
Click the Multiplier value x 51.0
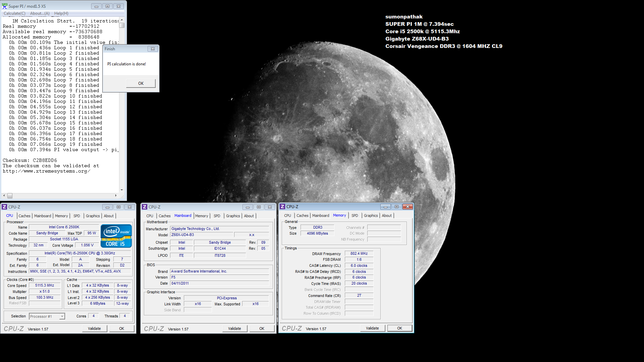(45, 291)
